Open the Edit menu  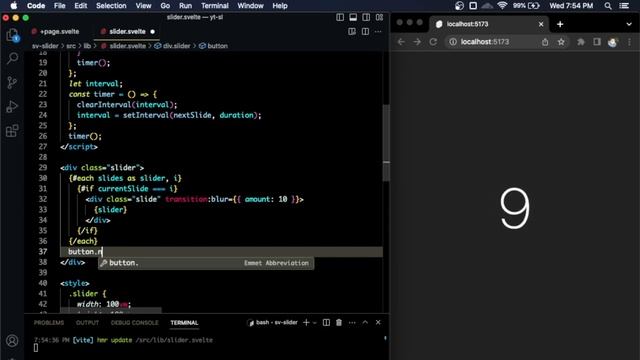point(80,6)
